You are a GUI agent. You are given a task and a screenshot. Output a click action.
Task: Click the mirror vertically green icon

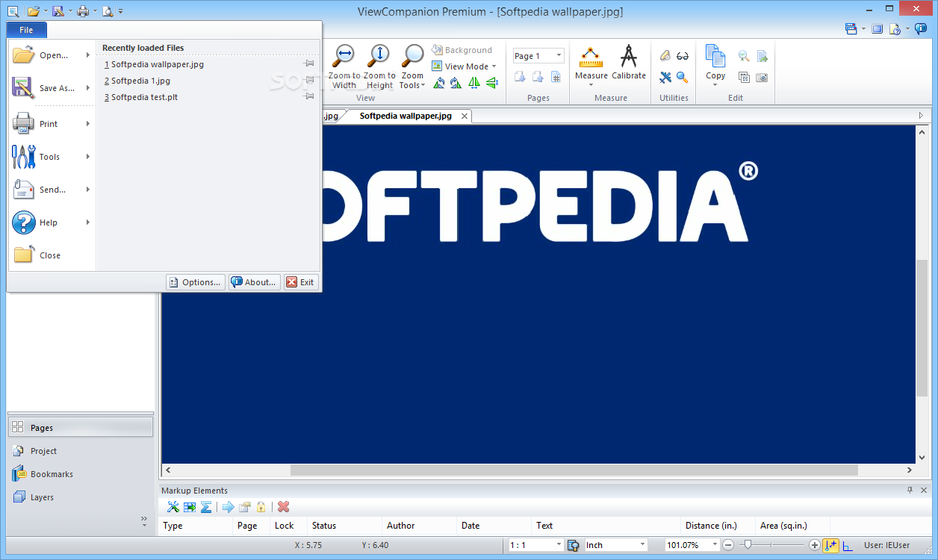[x=491, y=83]
